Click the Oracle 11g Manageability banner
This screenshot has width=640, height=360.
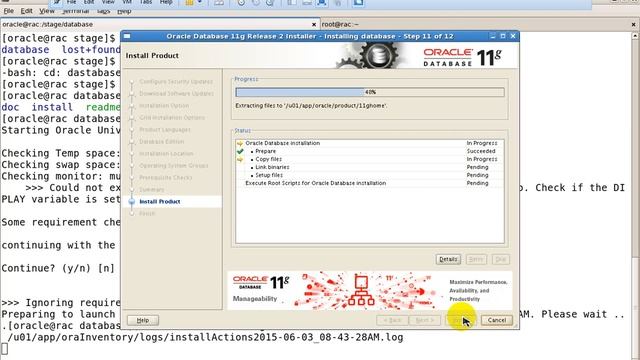click(x=369, y=290)
